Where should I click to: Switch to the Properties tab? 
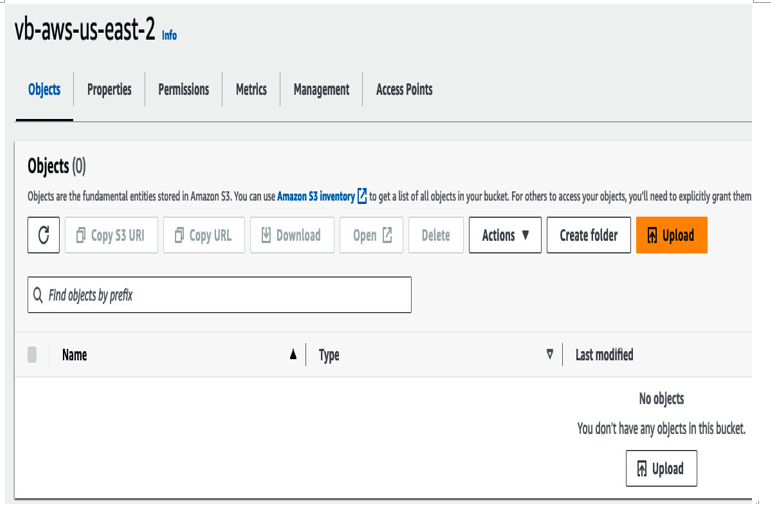(x=109, y=90)
